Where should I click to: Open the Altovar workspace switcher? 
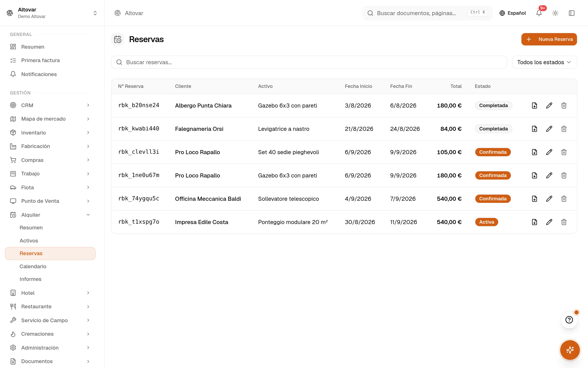coord(52,13)
